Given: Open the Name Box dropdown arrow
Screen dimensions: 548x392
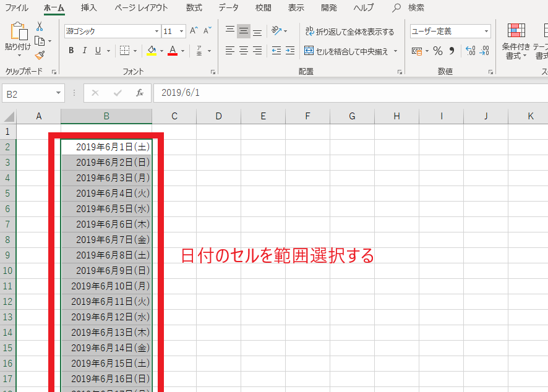Looking at the screenshot, I should (58, 93).
